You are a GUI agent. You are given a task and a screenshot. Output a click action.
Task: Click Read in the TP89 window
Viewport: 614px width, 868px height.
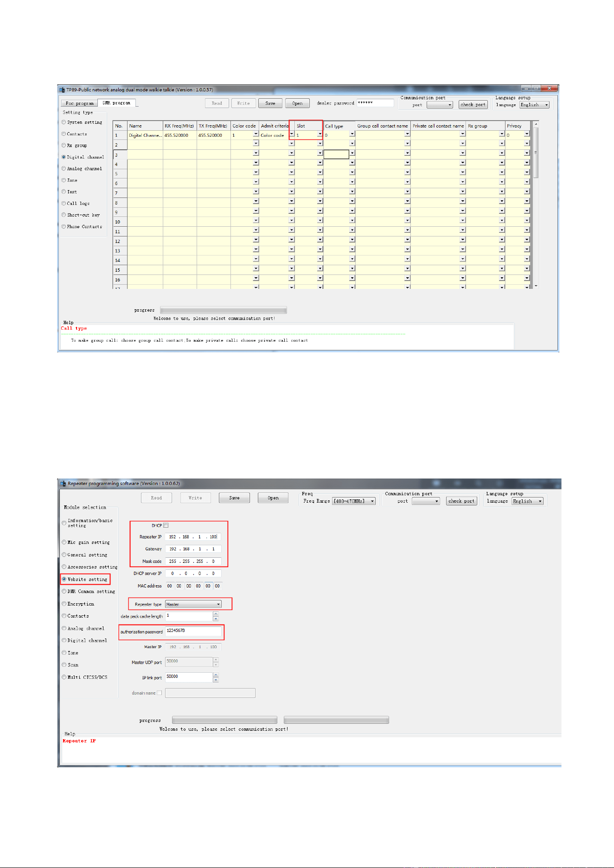[x=217, y=103]
